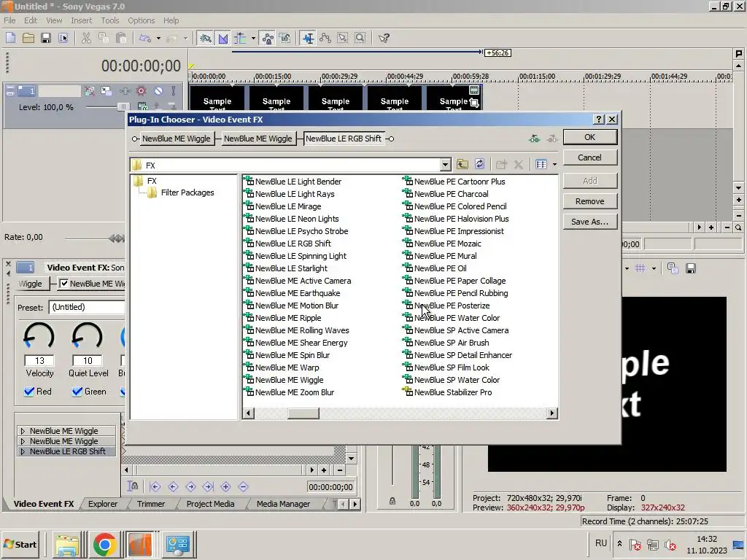Switch to the Explorer tab
The height and width of the screenshot is (560, 747).
coord(103,504)
